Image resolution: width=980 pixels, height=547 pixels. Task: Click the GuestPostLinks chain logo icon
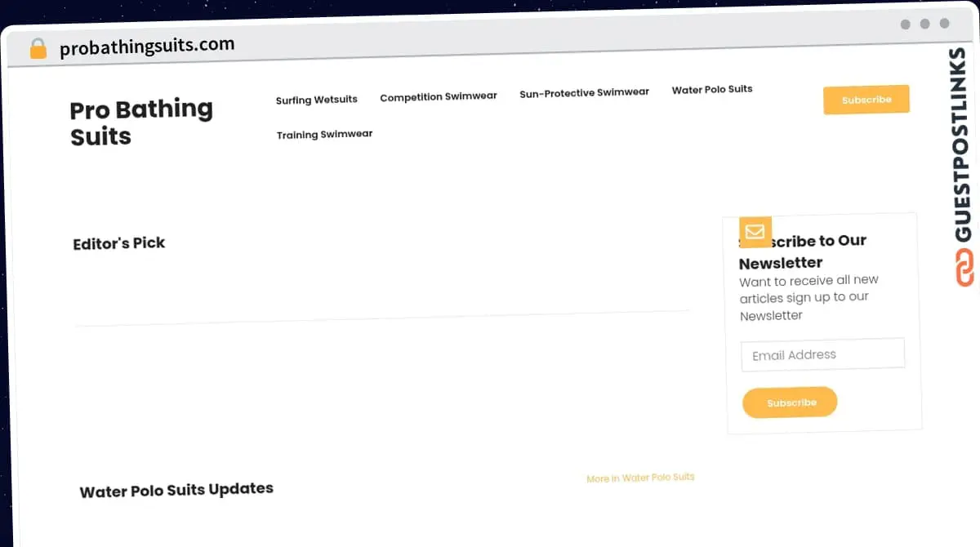964,267
